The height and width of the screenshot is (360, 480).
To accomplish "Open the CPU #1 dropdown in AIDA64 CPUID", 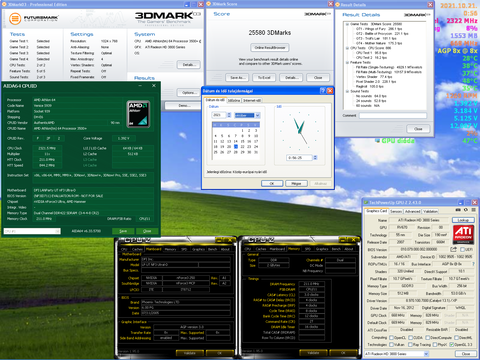I will tap(57, 231).
